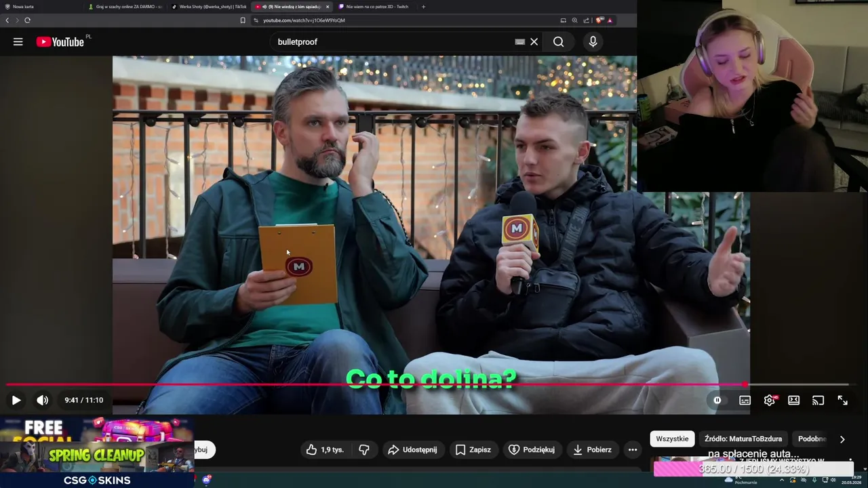Open picture-in-picture from address bar
Image resolution: width=868 pixels, height=488 pixels.
click(563, 20)
